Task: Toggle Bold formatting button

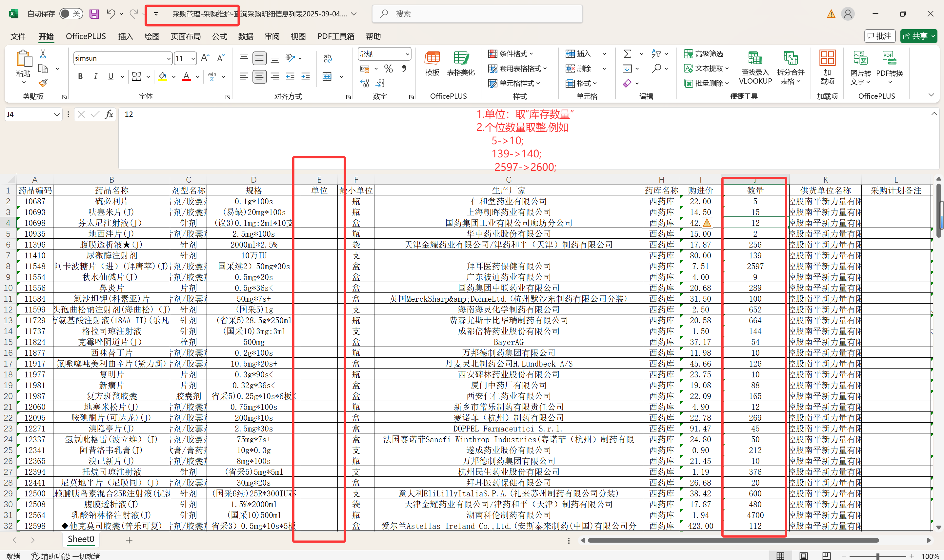Action: tap(80, 77)
